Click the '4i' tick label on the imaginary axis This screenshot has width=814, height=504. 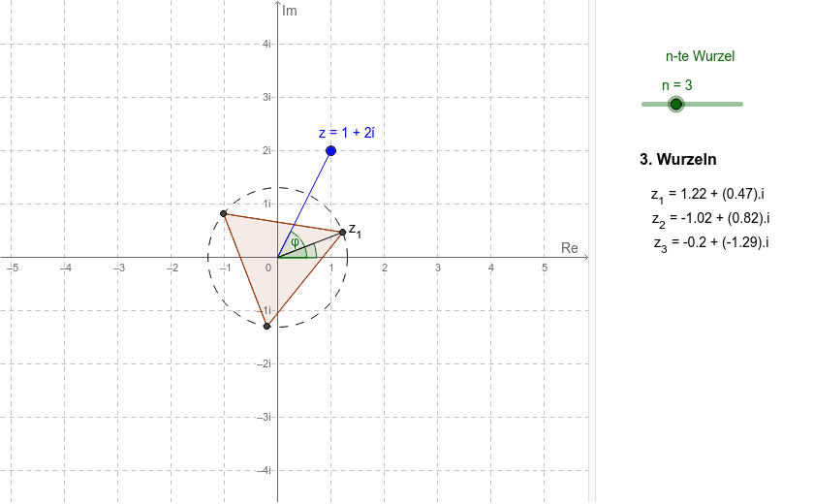pyautogui.click(x=266, y=45)
